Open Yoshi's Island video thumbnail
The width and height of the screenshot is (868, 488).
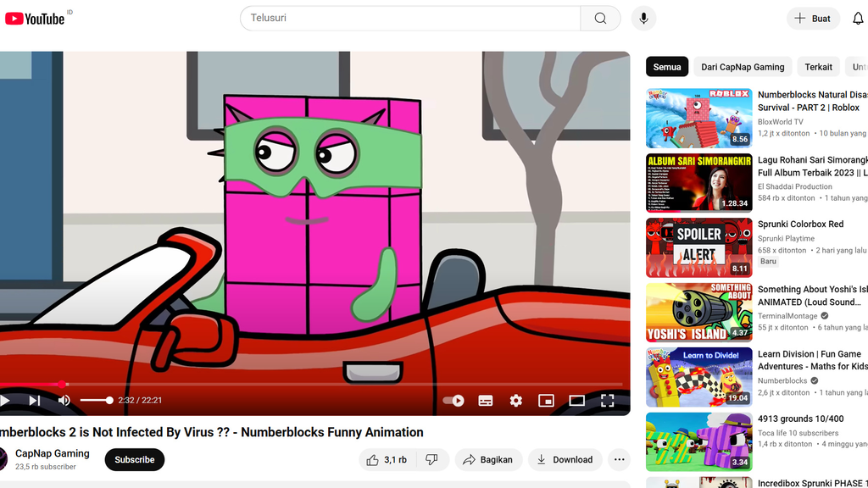click(699, 313)
